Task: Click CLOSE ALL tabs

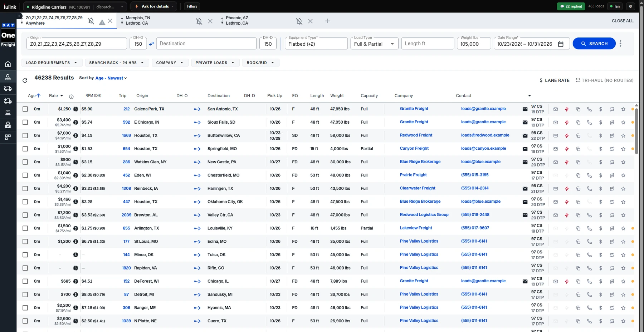Action: coord(623,21)
